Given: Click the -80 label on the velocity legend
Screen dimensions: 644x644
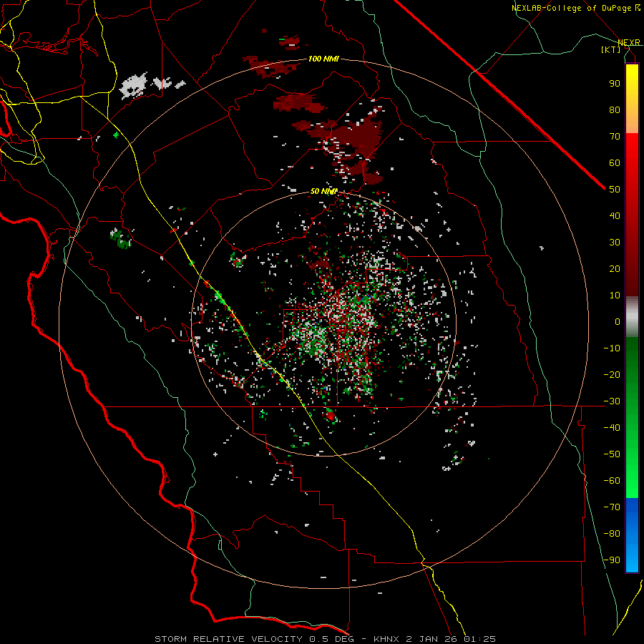Looking at the screenshot, I should pyautogui.click(x=612, y=534).
